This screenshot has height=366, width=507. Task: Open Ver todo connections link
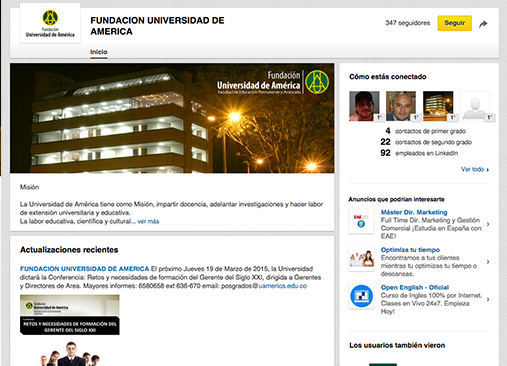475,169
